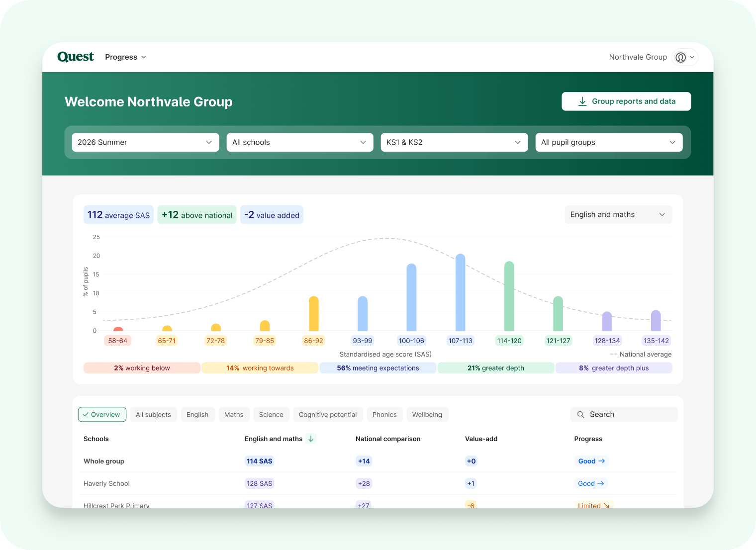756x550 pixels.
Task: Switch to the English tab
Action: coord(197,414)
